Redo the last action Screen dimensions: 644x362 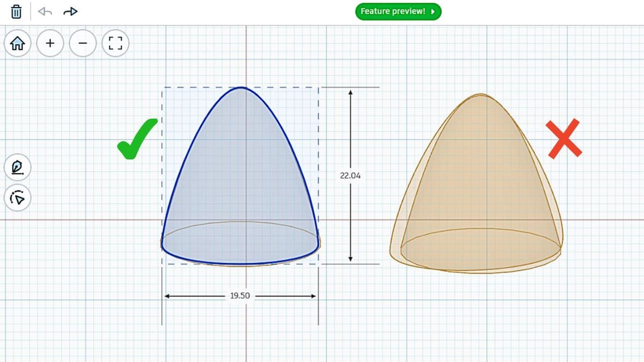[x=70, y=11]
